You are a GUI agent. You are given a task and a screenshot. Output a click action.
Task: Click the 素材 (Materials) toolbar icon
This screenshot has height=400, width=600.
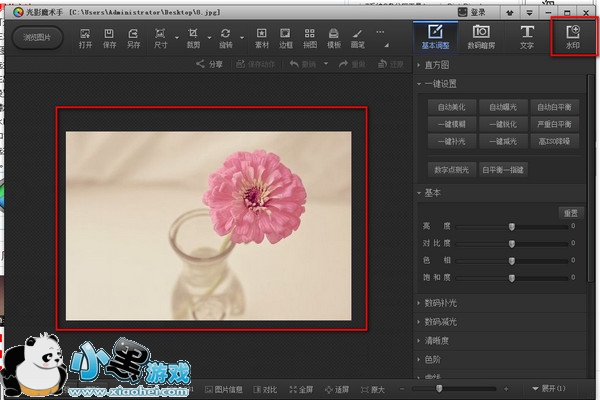[262, 37]
